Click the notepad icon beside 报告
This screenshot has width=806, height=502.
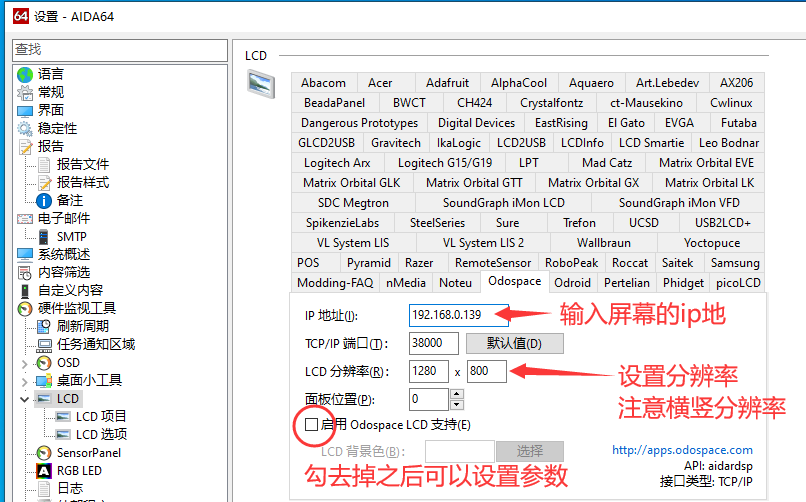point(25,147)
